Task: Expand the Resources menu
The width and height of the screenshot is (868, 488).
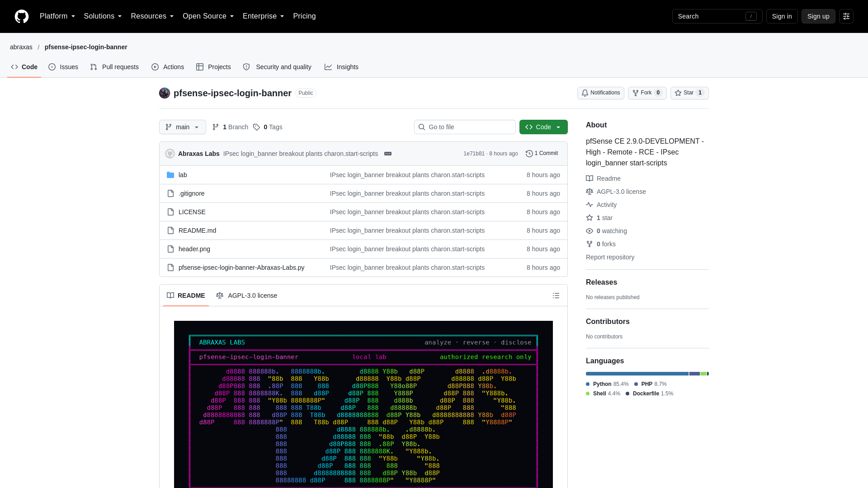Action: [x=152, y=16]
